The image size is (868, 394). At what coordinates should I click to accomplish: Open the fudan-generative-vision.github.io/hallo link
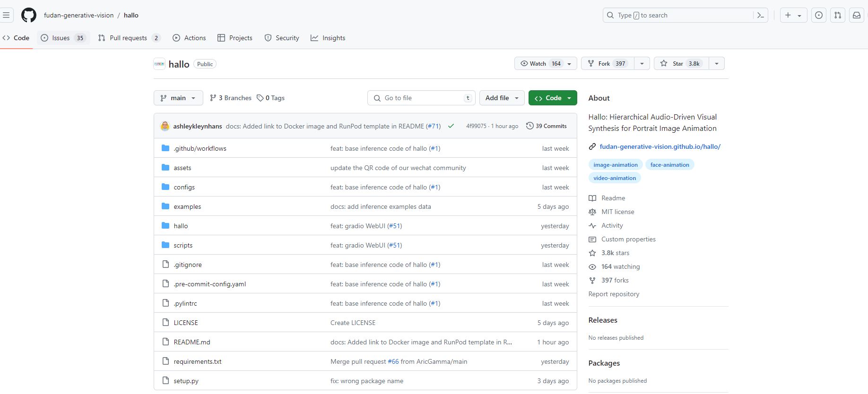[660, 146]
